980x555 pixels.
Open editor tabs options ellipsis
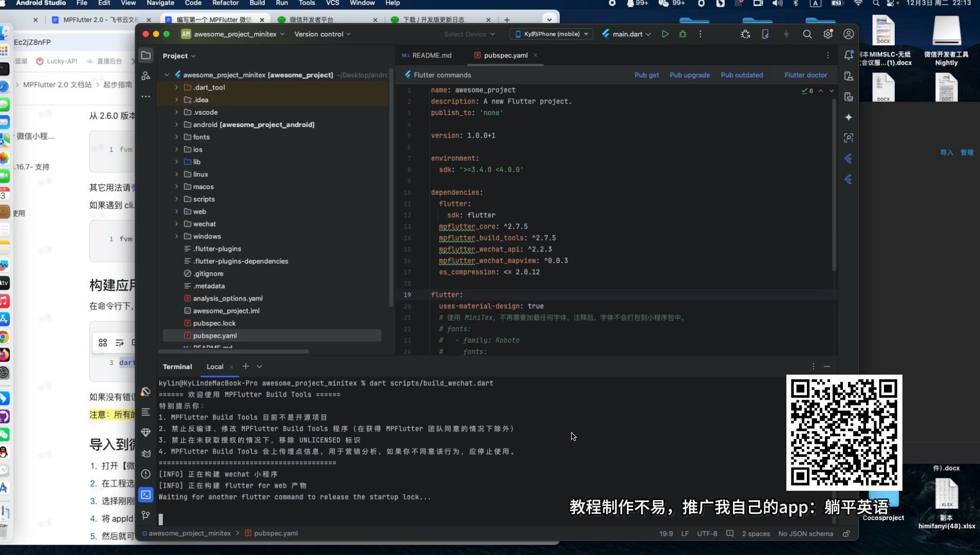pos(828,55)
